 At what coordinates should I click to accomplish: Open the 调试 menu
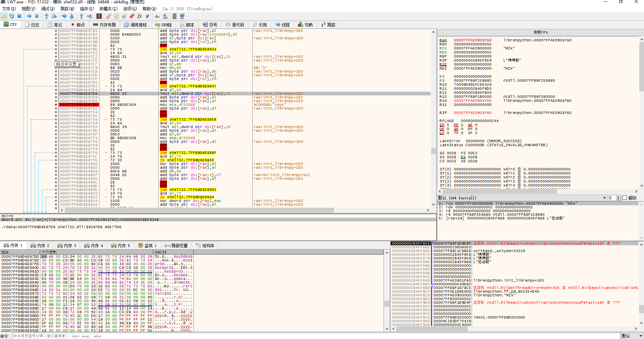(x=47, y=9)
